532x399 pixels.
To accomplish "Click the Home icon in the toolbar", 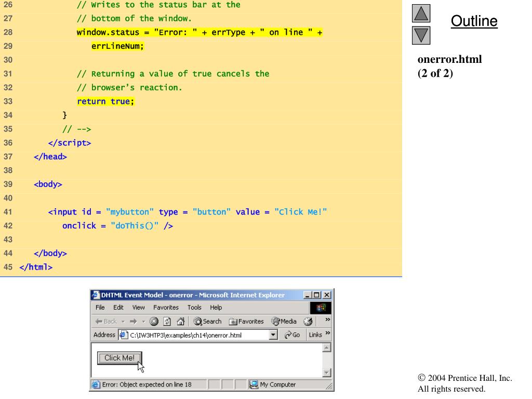I will click(180, 321).
